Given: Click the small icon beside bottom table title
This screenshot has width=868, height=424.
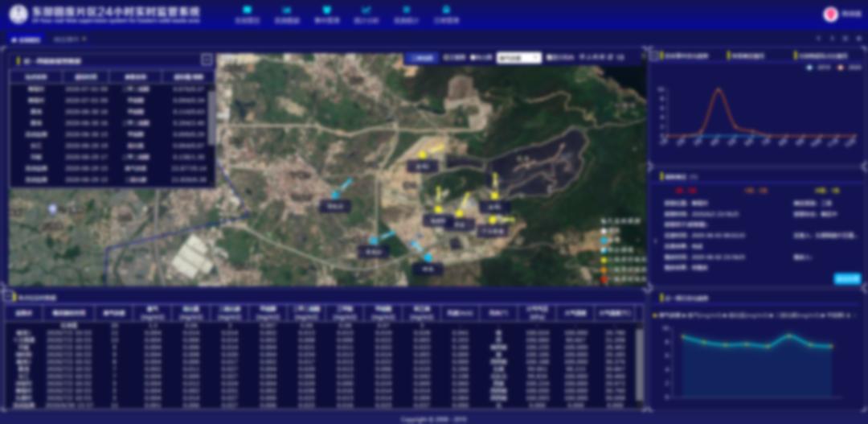Looking at the screenshot, I should coord(8,297).
